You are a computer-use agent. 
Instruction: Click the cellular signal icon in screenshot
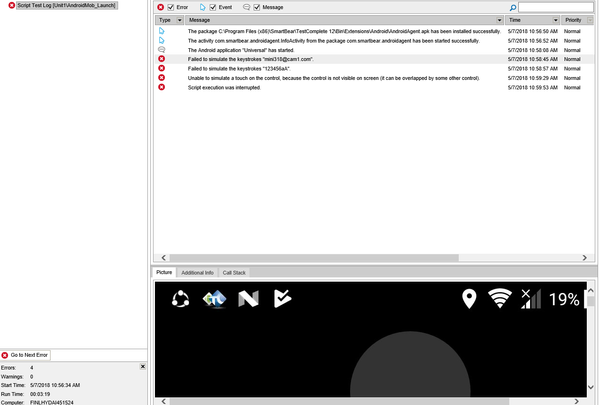tap(531, 299)
